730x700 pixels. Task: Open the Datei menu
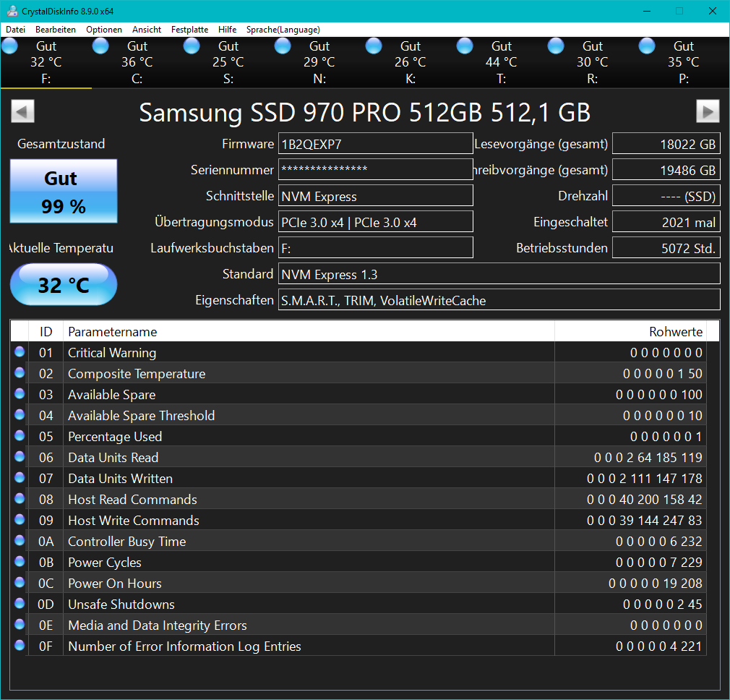[x=15, y=30]
